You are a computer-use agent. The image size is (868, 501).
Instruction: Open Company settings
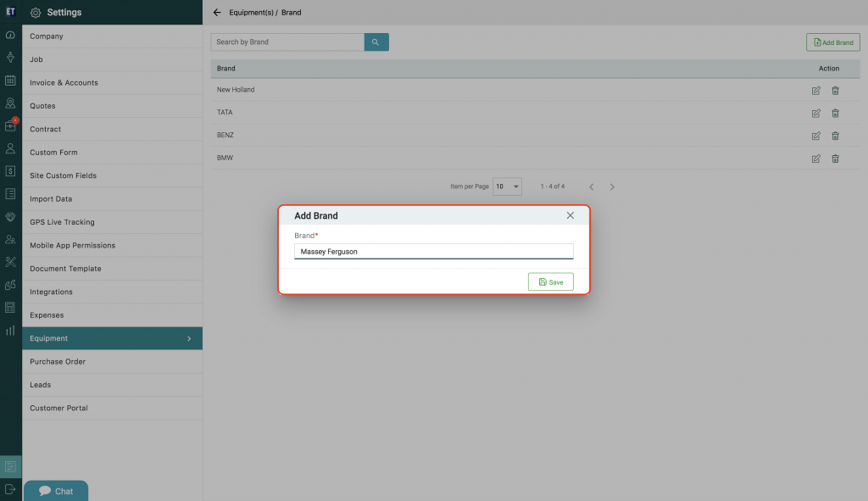tap(113, 36)
